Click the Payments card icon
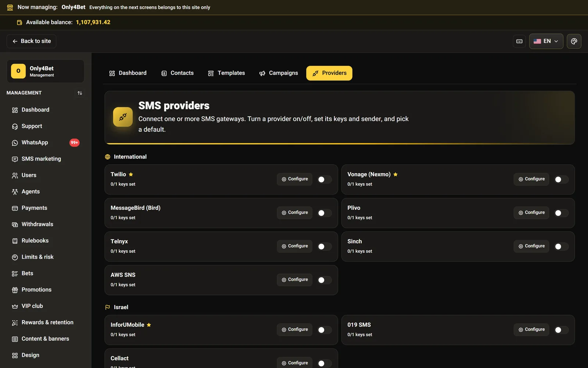The height and width of the screenshot is (368, 588). click(x=15, y=208)
